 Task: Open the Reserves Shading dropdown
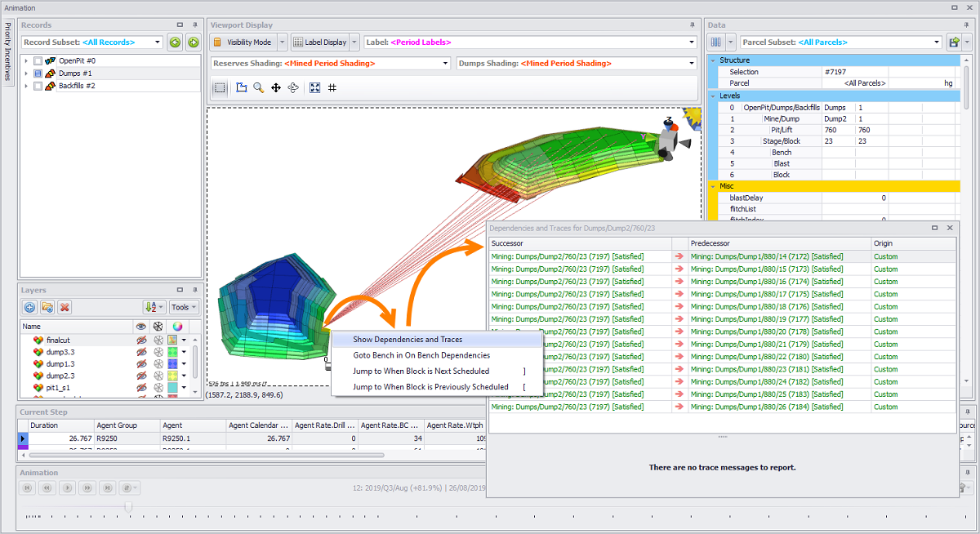[x=445, y=64]
